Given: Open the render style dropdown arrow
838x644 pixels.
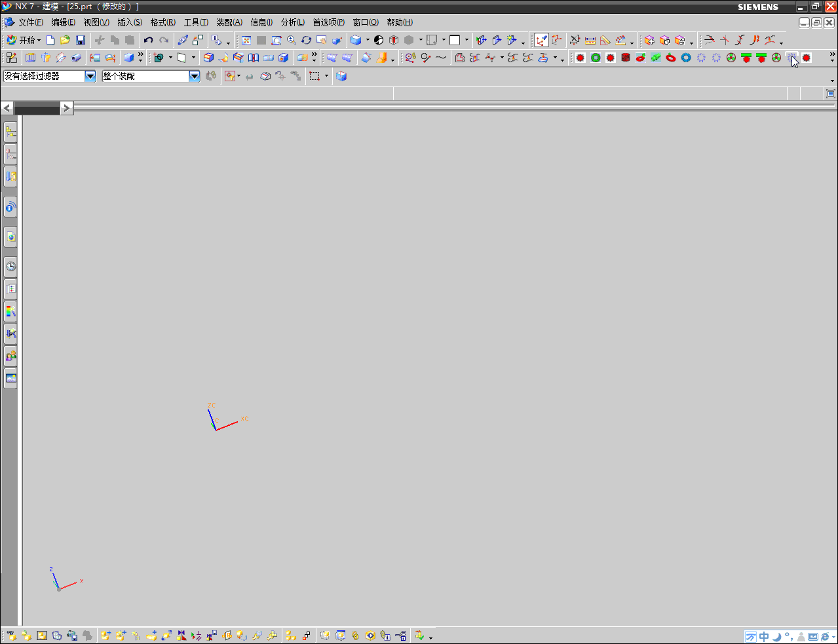Looking at the screenshot, I should pos(368,40).
